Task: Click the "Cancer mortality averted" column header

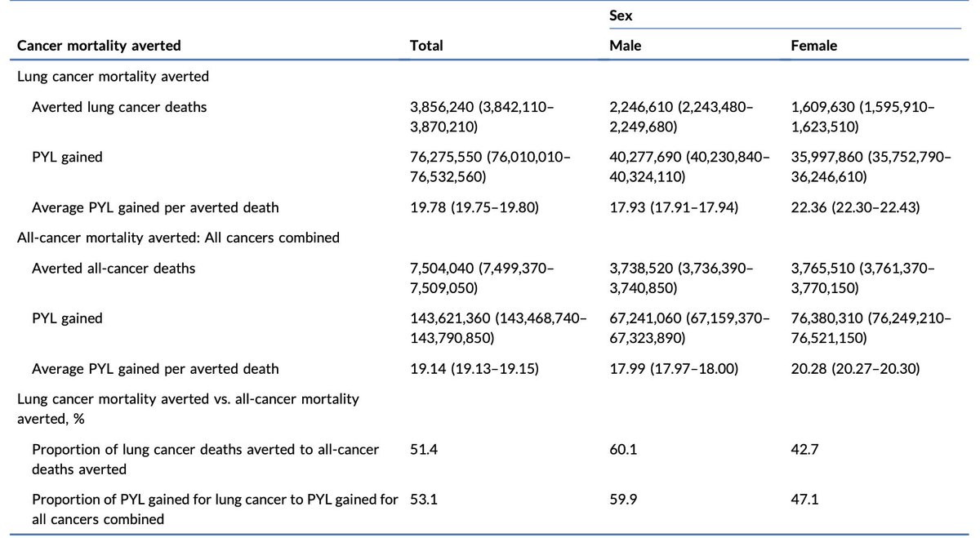Action: tap(99, 46)
